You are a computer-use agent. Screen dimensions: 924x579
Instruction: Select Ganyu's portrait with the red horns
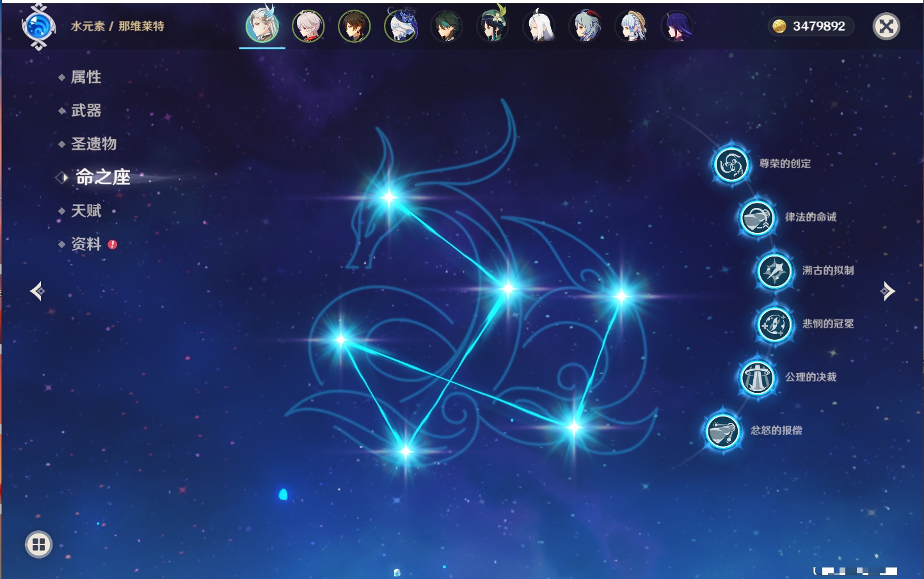tap(585, 27)
